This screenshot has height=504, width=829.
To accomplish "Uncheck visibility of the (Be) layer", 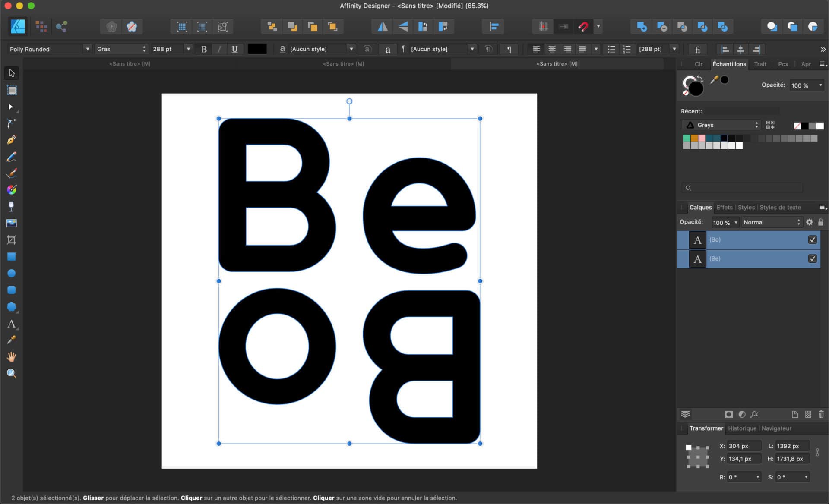I will (813, 259).
